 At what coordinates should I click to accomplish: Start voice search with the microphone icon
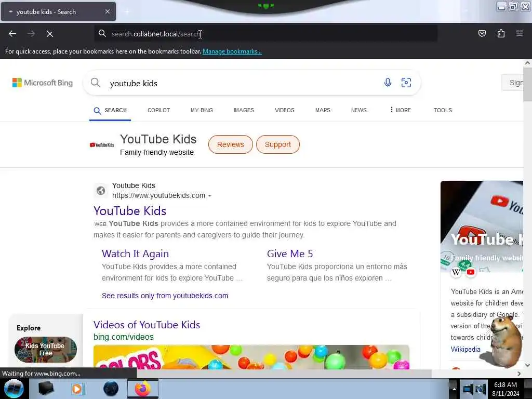388,83
